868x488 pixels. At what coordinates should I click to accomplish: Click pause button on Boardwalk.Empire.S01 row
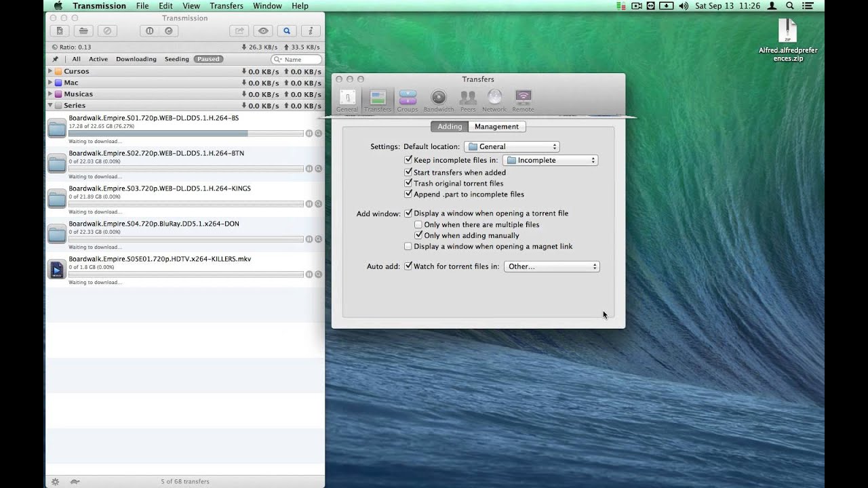coord(309,134)
